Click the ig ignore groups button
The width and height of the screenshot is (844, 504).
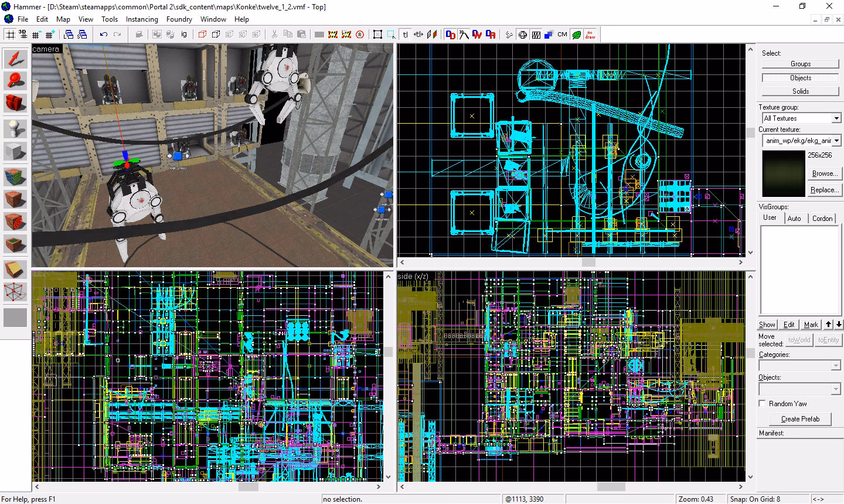tap(184, 35)
